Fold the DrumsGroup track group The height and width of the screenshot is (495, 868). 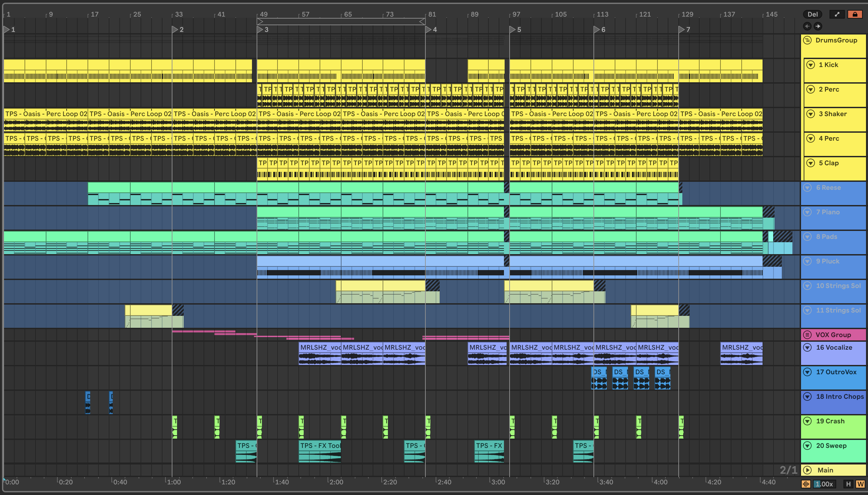point(808,40)
